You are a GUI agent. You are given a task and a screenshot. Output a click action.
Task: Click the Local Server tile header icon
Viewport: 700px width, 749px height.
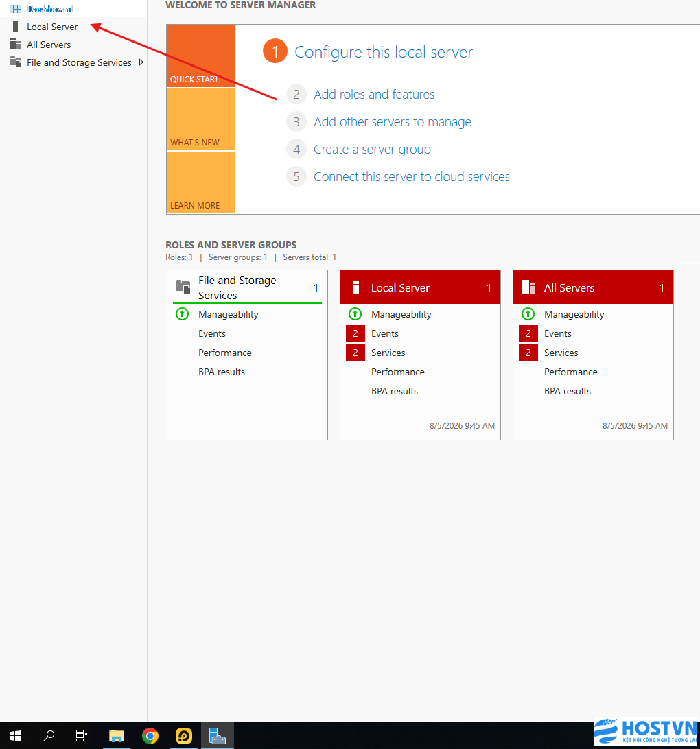point(355,287)
